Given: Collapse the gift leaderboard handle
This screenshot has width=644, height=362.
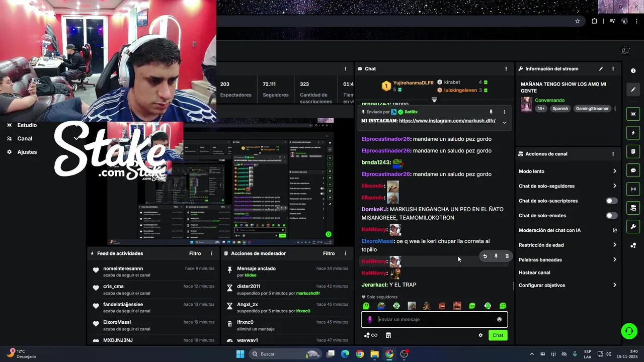Looking at the screenshot, I should coord(434,100).
